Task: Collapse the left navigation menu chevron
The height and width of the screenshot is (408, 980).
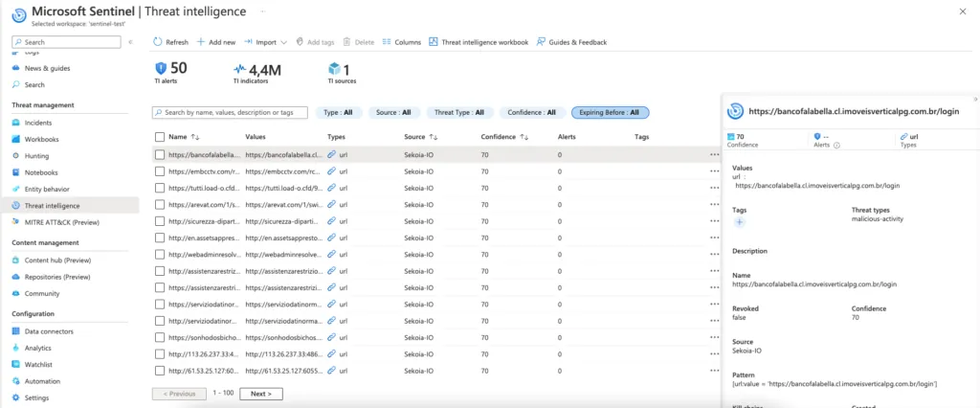Action: [130, 42]
